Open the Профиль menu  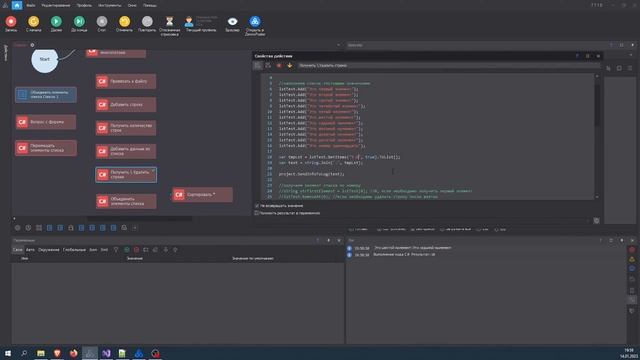click(84, 6)
